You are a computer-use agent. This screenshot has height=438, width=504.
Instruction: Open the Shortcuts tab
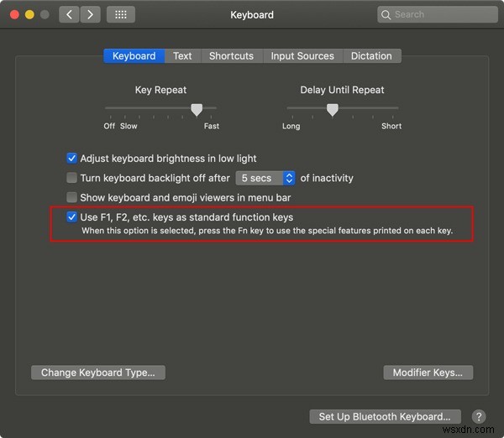point(232,56)
